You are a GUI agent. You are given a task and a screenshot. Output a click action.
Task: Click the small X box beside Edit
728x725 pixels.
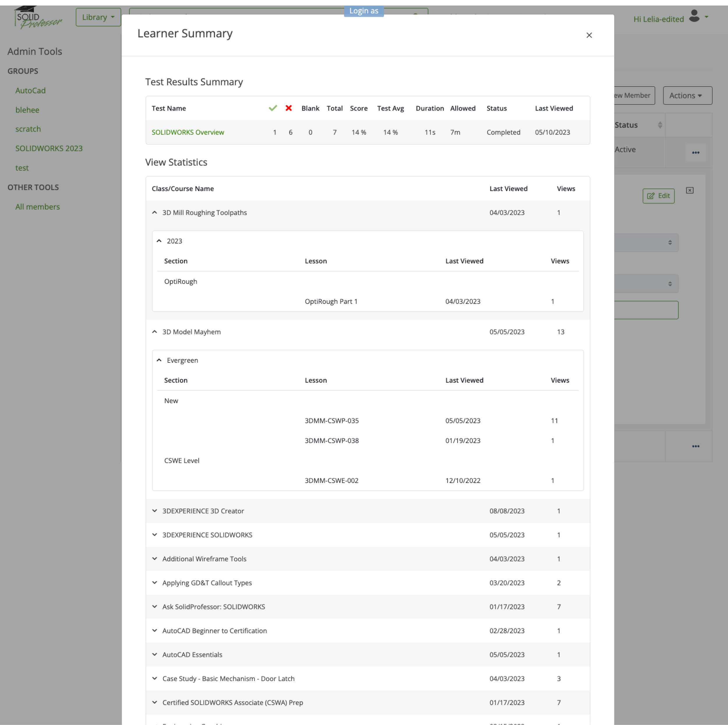click(x=689, y=190)
